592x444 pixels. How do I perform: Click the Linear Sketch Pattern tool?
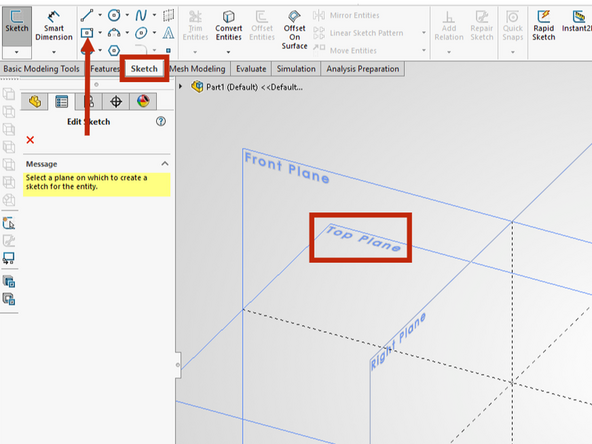click(x=358, y=33)
